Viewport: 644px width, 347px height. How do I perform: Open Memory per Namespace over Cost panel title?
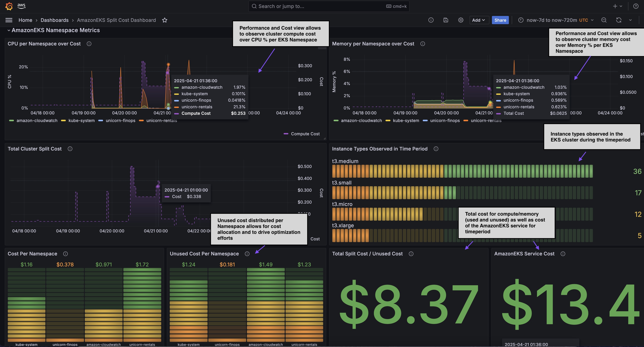373,44
